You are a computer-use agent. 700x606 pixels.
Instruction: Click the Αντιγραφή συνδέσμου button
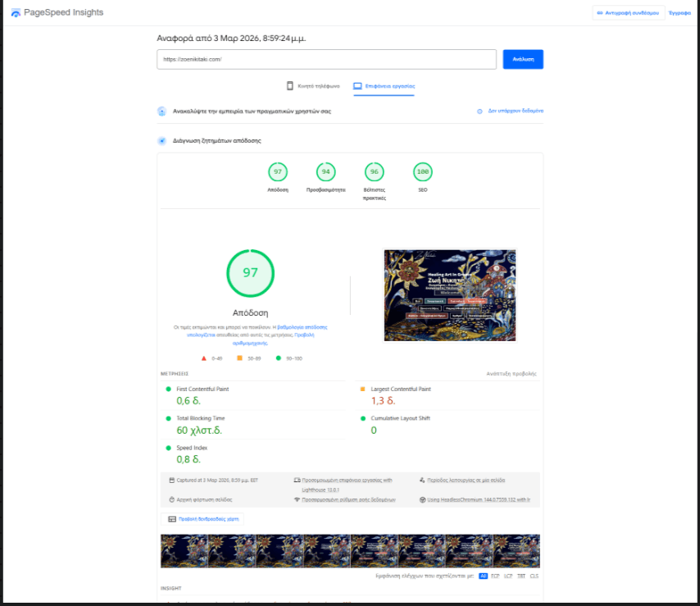pos(629,13)
